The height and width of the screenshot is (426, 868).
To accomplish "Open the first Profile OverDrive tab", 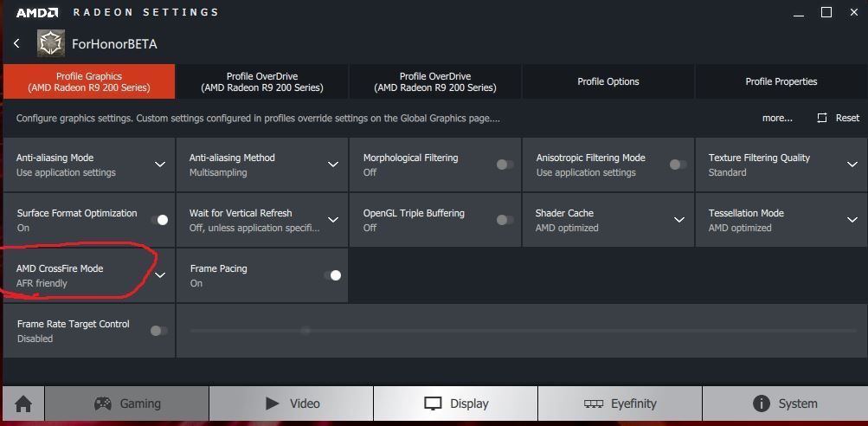I will [x=262, y=81].
